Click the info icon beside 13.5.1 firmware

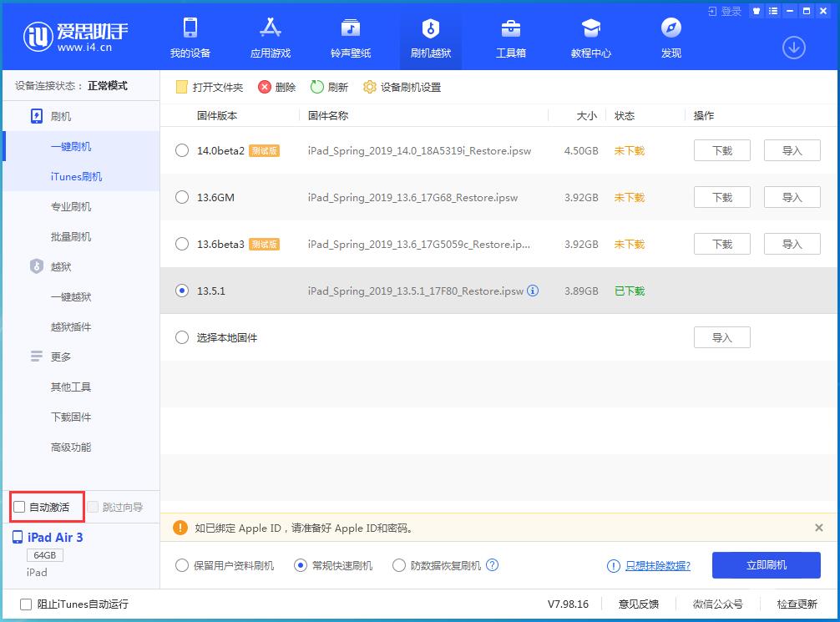532,291
